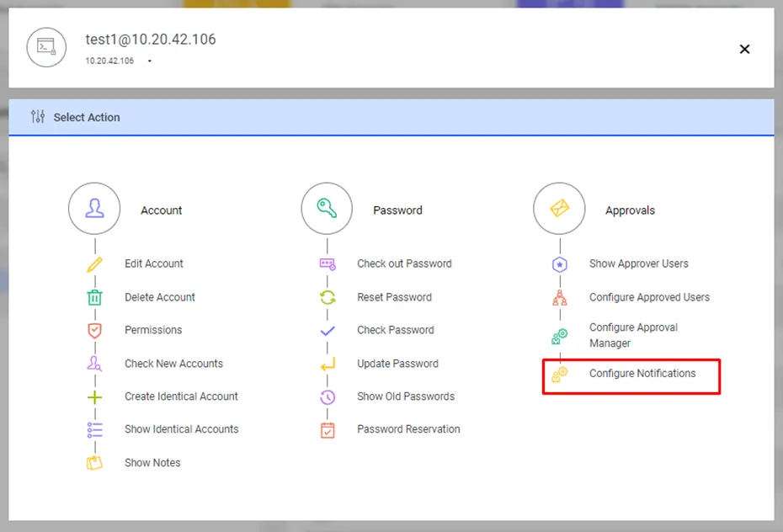Click the Password heading label
The height and width of the screenshot is (532, 783).
tap(397, 210)
